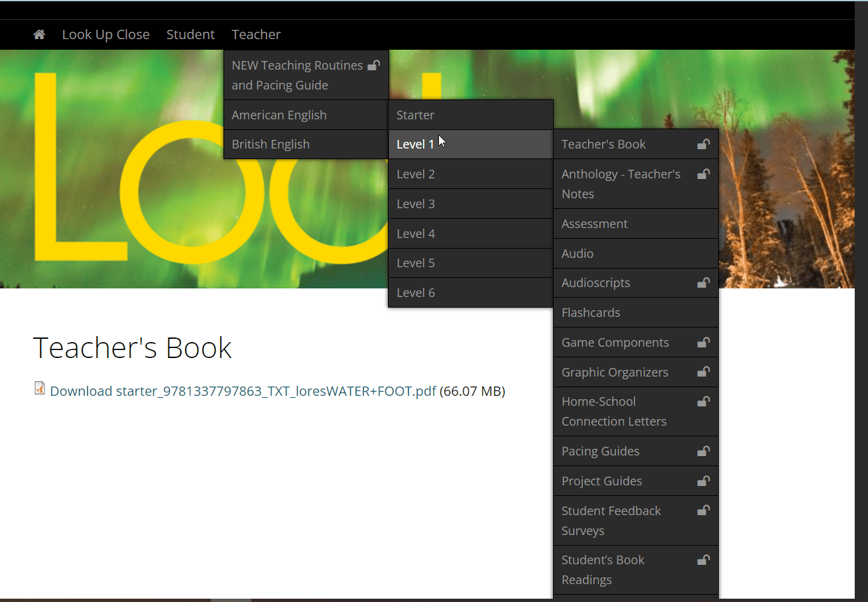Click the unlock icon next to Audioscripts
Image resolution: width=868 pixels, height=602 pixels.
pos(703,282)
